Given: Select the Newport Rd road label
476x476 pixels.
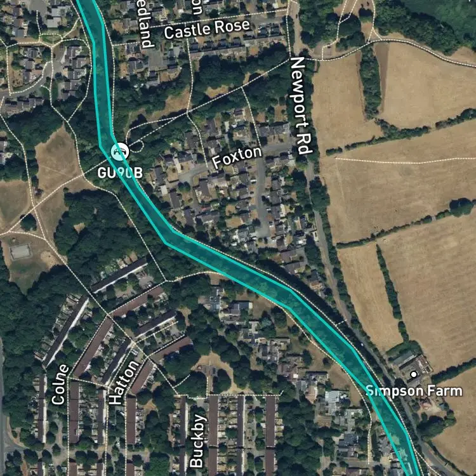Looking at the screenshot, I should coord(301,105).
